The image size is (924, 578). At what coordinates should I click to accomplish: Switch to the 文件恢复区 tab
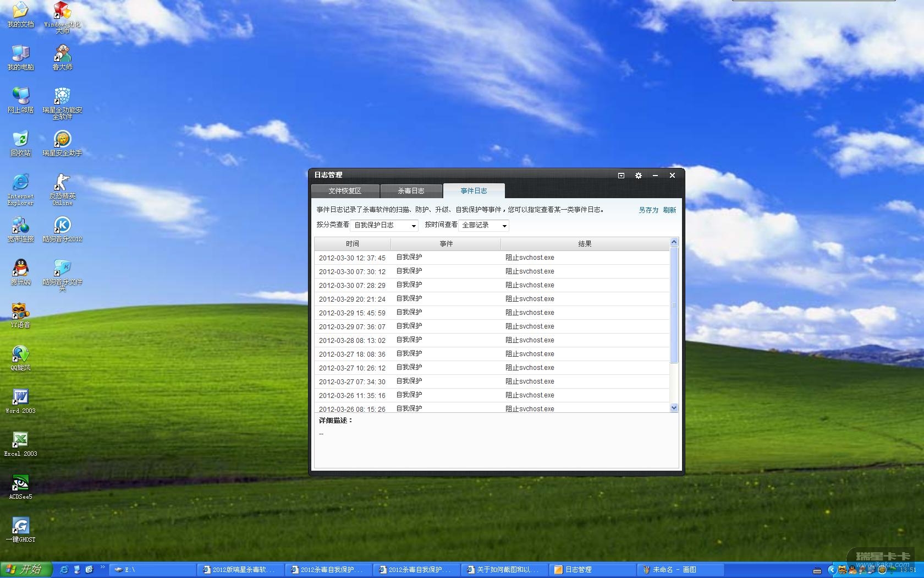tap(345, 191)
